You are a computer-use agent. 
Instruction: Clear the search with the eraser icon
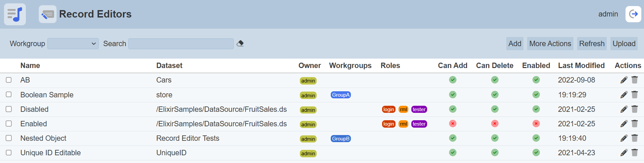[240, 43]
